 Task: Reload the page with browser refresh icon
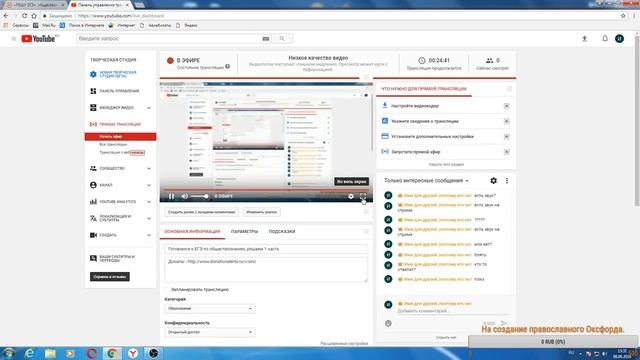[x=24, y=16]
